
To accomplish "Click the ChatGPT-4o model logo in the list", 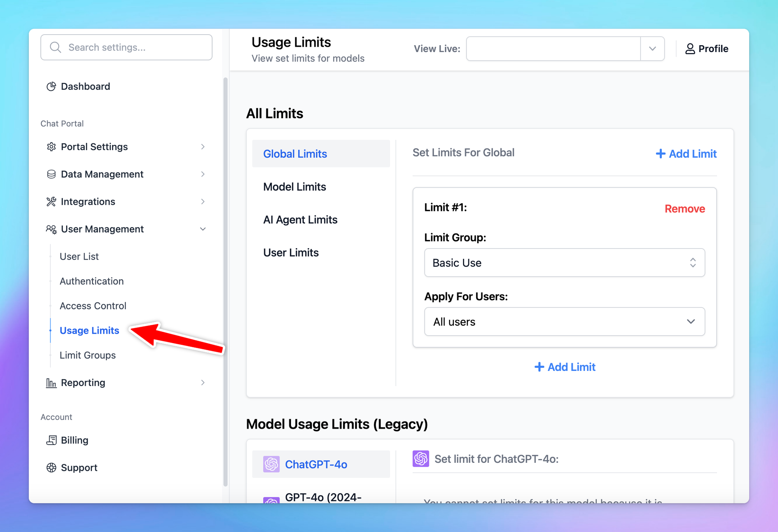I will click(271, 464).
